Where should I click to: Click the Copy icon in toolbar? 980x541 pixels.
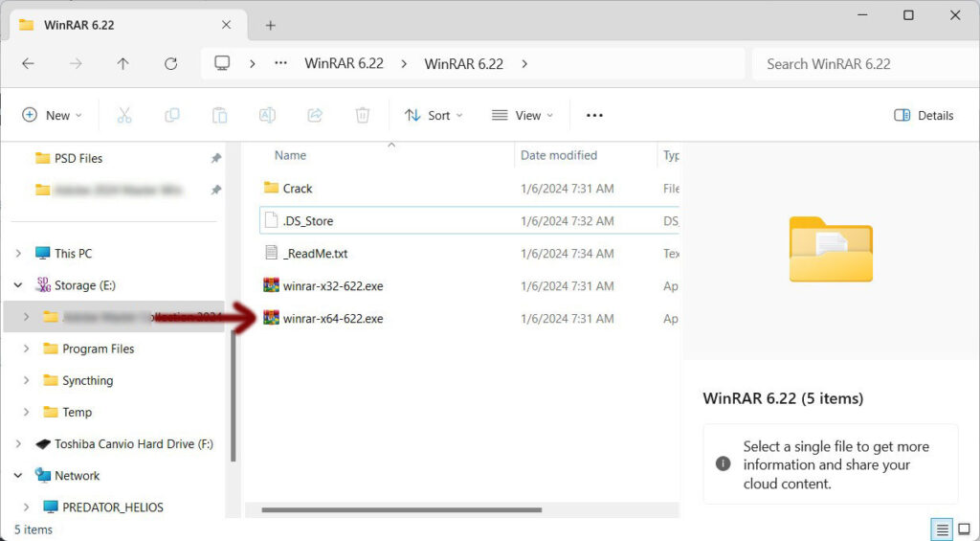tap(172, 115)
